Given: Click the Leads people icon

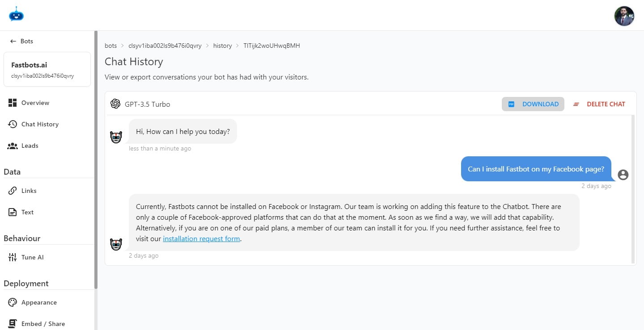Looking at the screenshot, I should coord(13,146).
